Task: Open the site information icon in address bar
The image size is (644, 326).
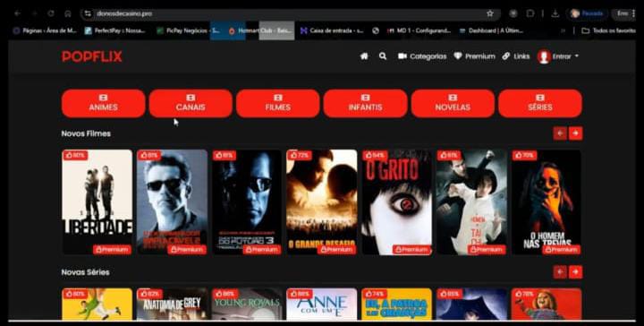Action: pyautogui.click(x=88, y=13)
